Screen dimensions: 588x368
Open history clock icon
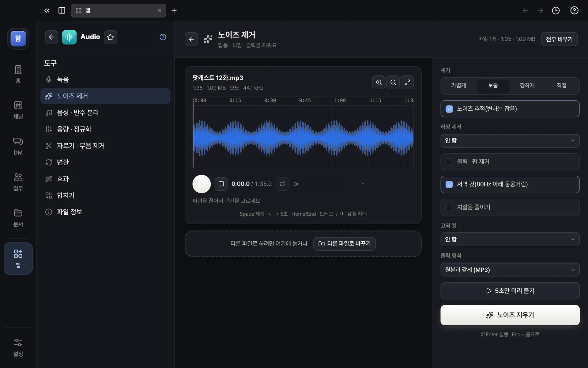[556, 10]
